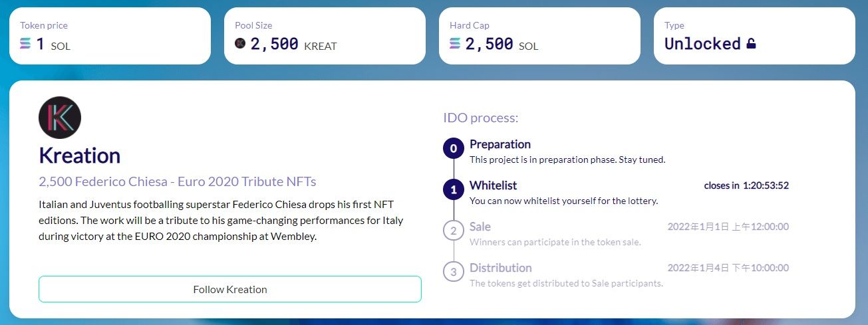The image size is (868, 325).
Task: Open the Sale step label
Action: [x=480, y=227]
